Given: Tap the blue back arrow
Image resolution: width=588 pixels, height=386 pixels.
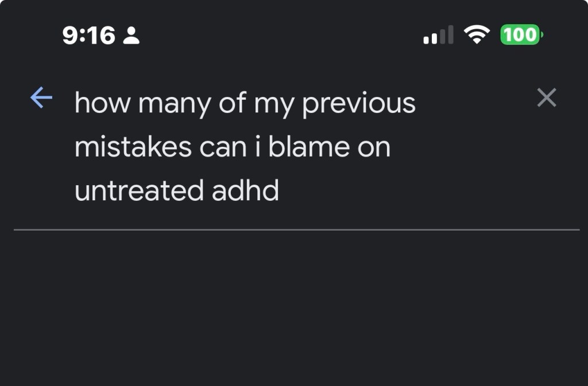Looking at the screenshot, I should (x=41, y=99).
